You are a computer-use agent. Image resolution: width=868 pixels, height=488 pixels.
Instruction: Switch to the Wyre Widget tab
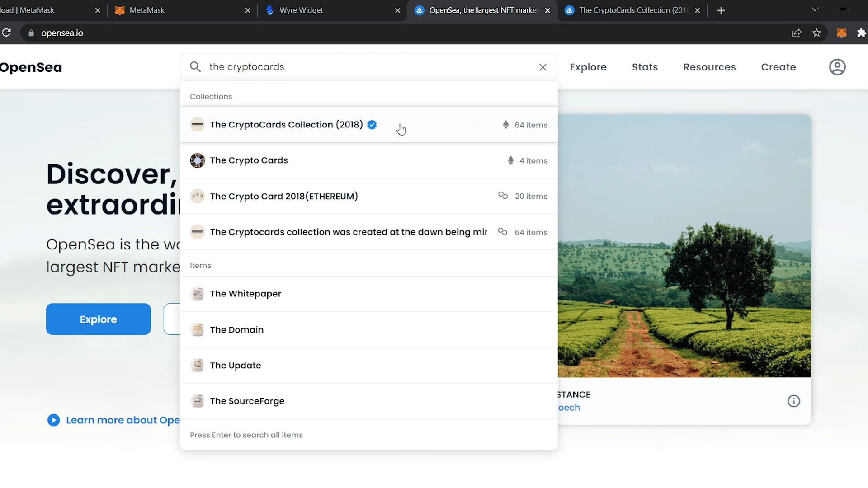[333, 10]
